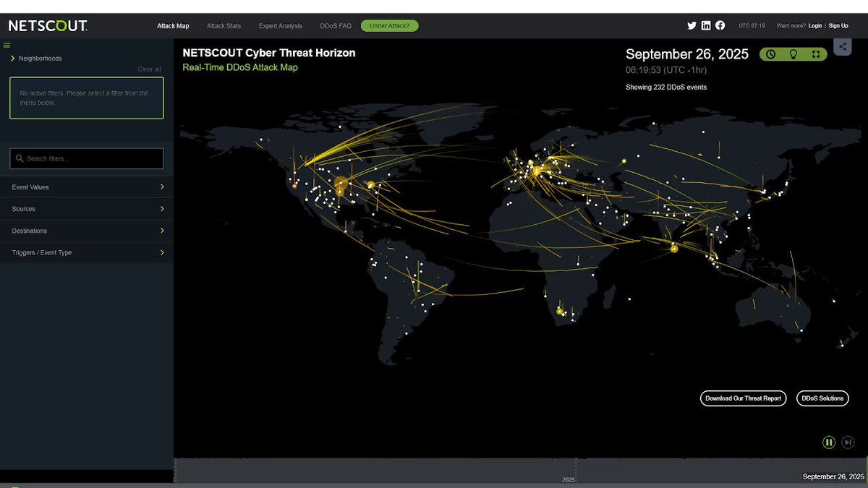Open the LinkedIn social link icon
This screenshot has width=868, height=488.
click(x=706, y=25)
